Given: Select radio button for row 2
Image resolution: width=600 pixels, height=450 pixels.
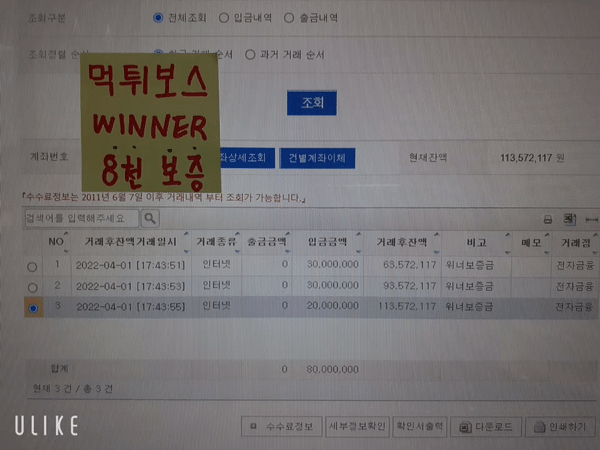Looking at the screenshot, I should point(33,287).
